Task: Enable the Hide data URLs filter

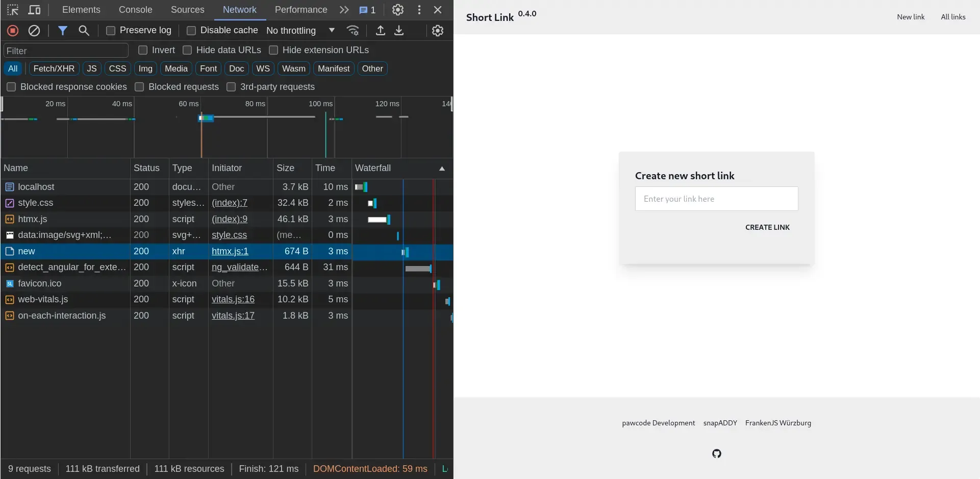Action: point(187,50)
